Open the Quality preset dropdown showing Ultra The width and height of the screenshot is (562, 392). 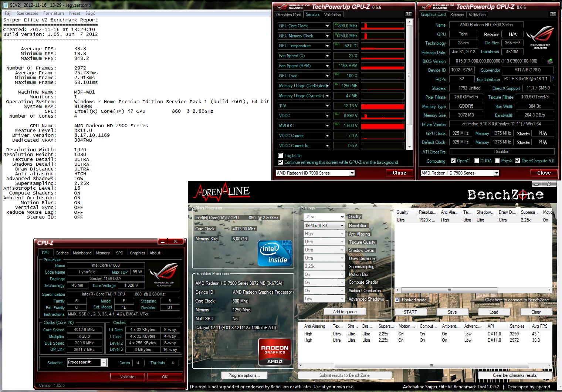324,217
